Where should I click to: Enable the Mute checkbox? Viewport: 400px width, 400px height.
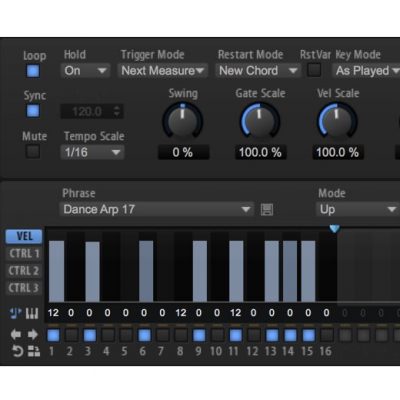[33, 152]
